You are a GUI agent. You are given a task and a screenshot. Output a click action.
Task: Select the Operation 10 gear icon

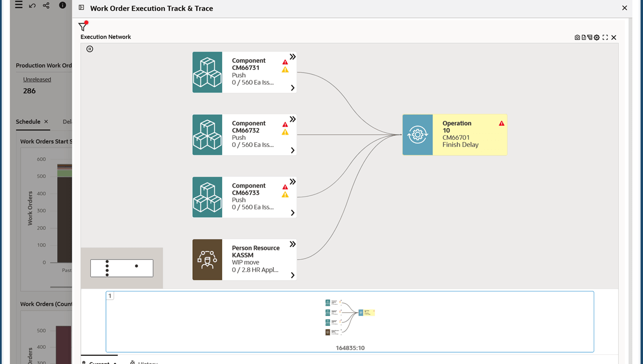pos(418,135)
